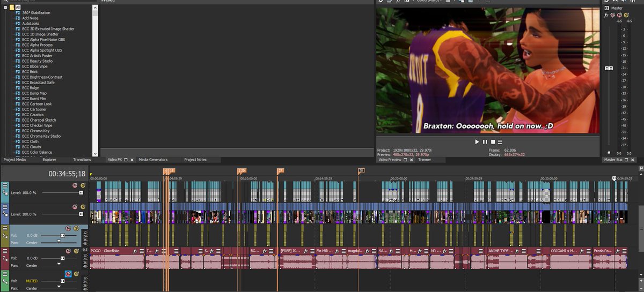Screen dimensions: 644x292
Task: Select Master Bus tab
Action: (613, 160)
